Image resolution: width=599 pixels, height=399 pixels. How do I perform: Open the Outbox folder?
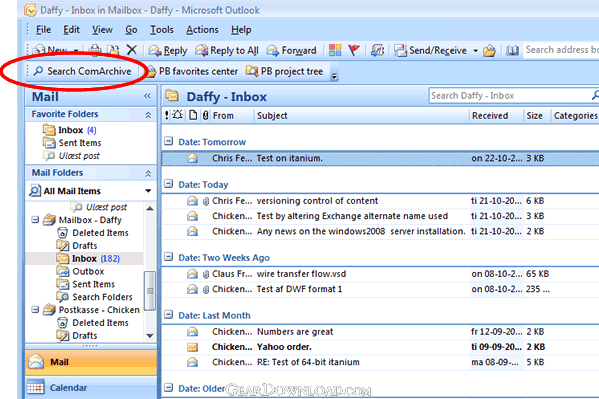pos(81,271)
